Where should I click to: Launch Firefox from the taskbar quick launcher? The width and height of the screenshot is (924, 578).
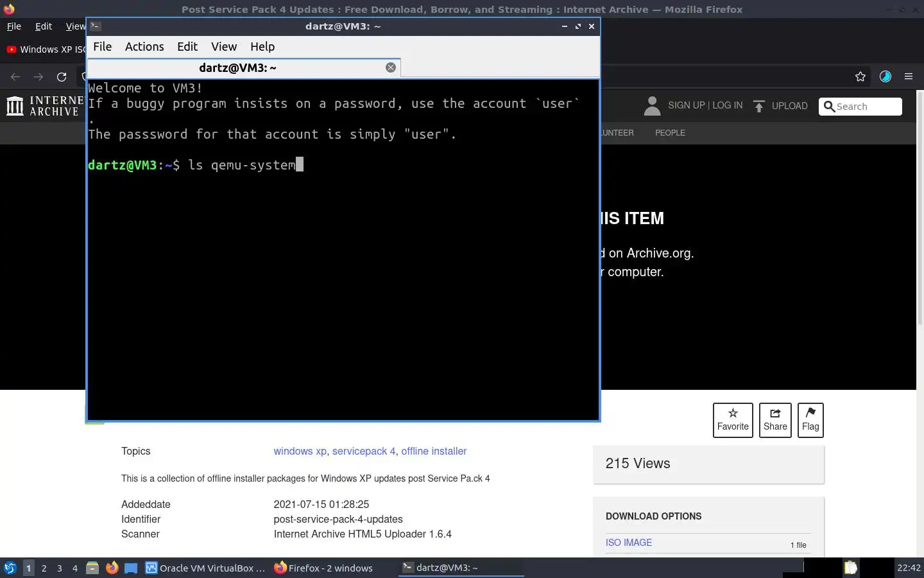pos(112,568)
